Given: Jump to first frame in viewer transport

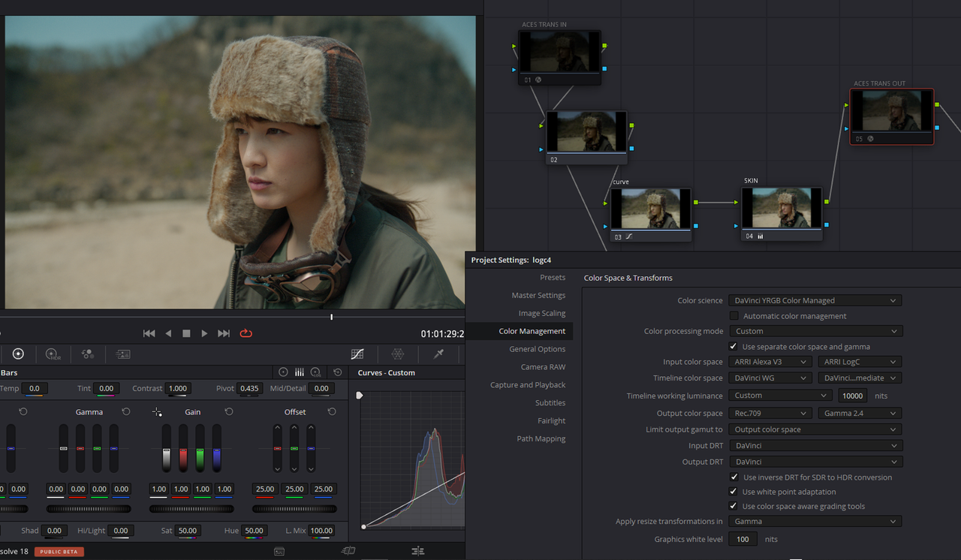Looking at the screenshot, I should 149,333.
